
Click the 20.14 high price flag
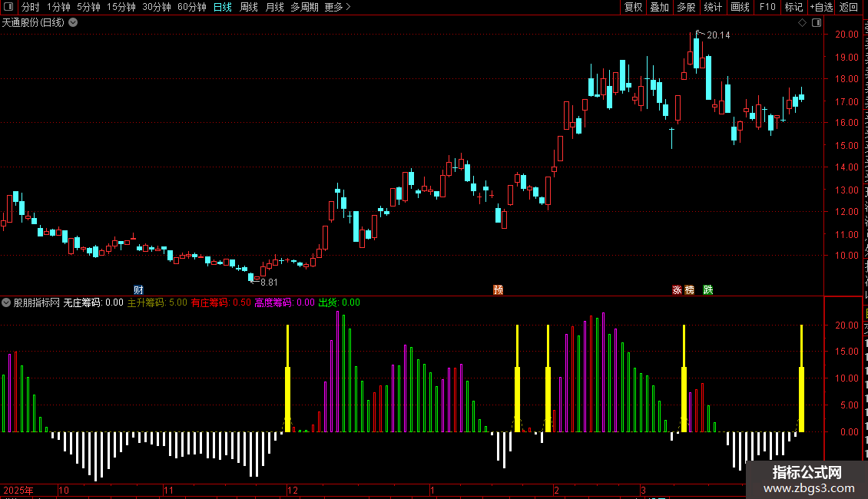(x=714, y=35)
